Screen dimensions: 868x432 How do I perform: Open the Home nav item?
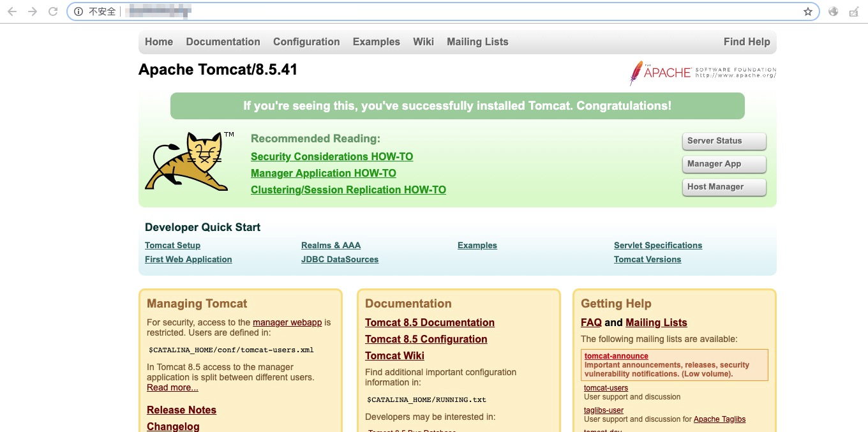click(x=159, y=42)
